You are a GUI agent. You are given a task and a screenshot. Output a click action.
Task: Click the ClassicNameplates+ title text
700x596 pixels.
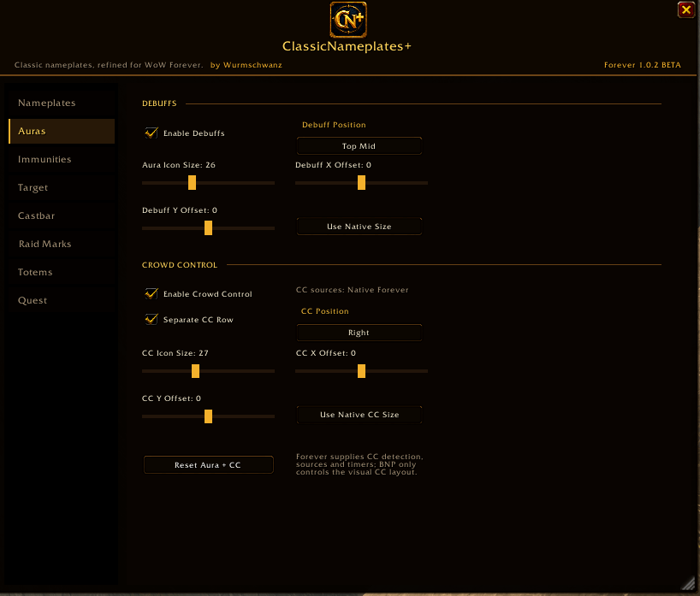click(x=347, y=46)
